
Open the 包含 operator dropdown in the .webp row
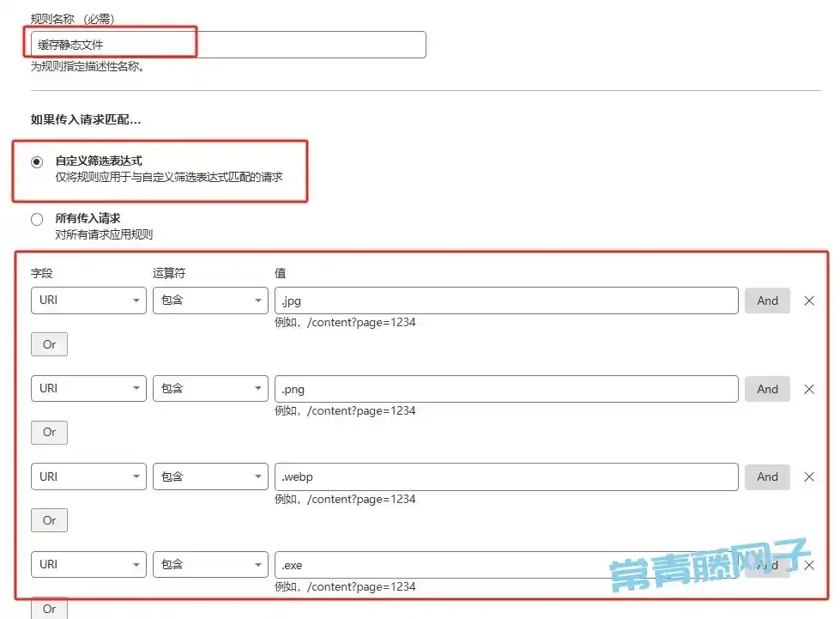click(x=210, y=476)
